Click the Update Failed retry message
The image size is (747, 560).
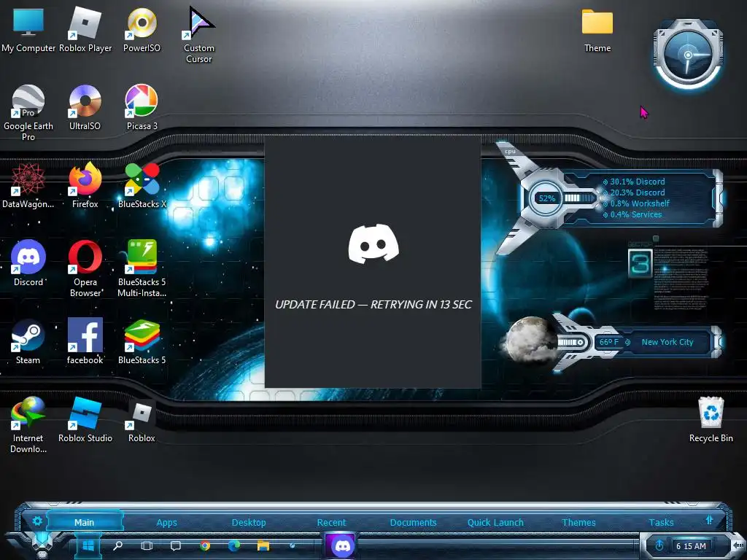click(373, 304)
